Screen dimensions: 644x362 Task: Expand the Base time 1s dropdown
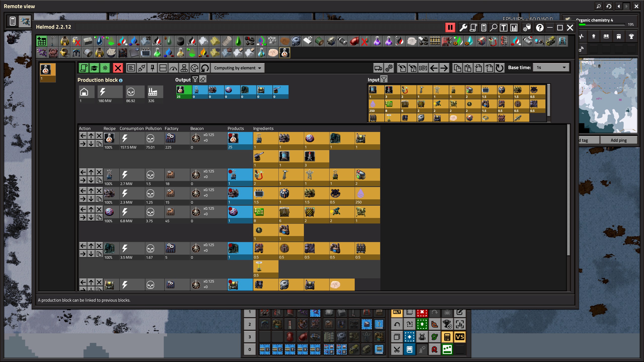pyautogui.click(x=551, y=67)
